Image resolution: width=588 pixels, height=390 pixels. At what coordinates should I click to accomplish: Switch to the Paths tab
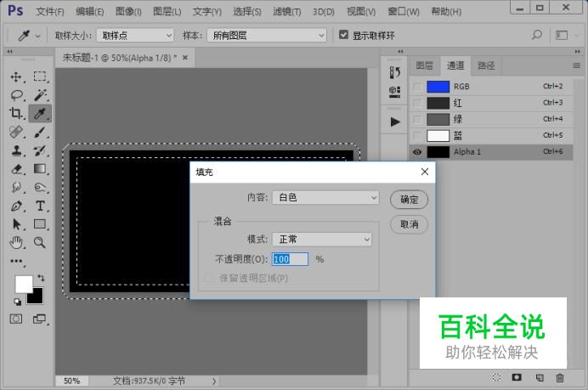(486, 65)
